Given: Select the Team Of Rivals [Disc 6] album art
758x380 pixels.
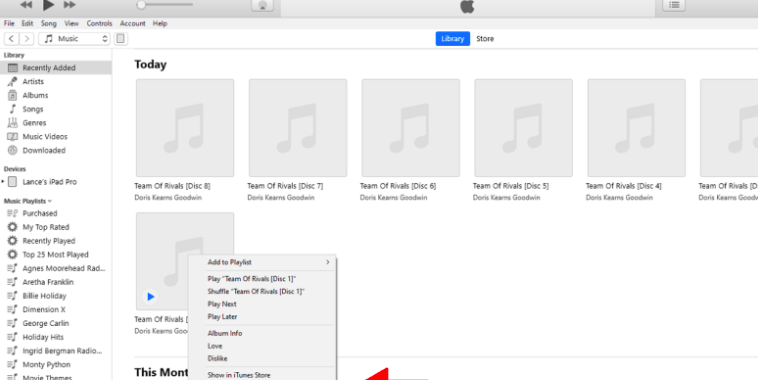Looking at the screenshot, I should click(x=410, y=128).
